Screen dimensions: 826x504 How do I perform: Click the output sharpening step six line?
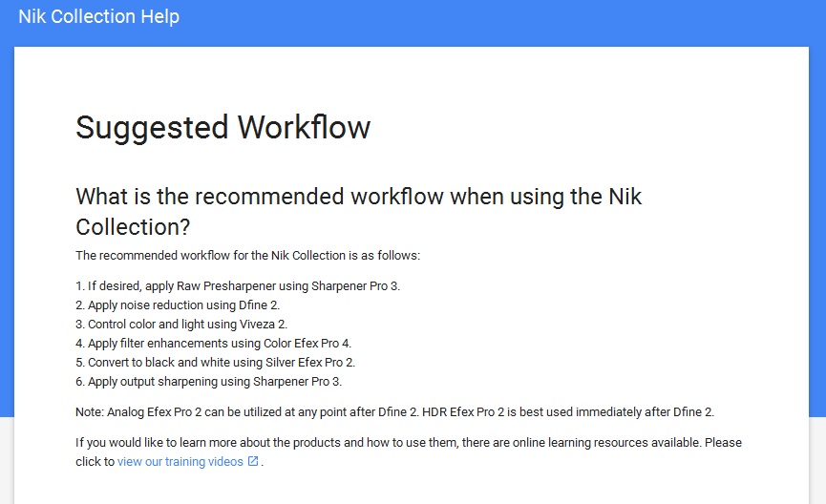coord(208,381)
